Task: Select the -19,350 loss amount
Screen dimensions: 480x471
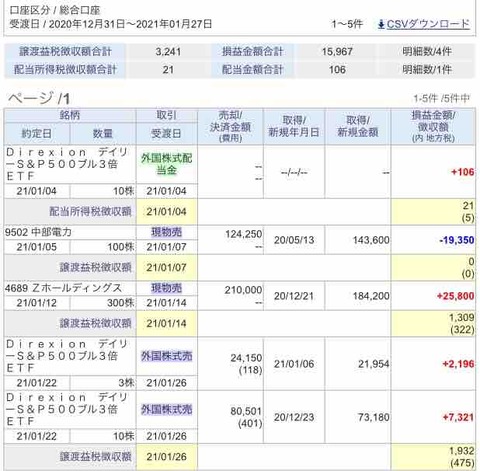Action: pos(457,240)
